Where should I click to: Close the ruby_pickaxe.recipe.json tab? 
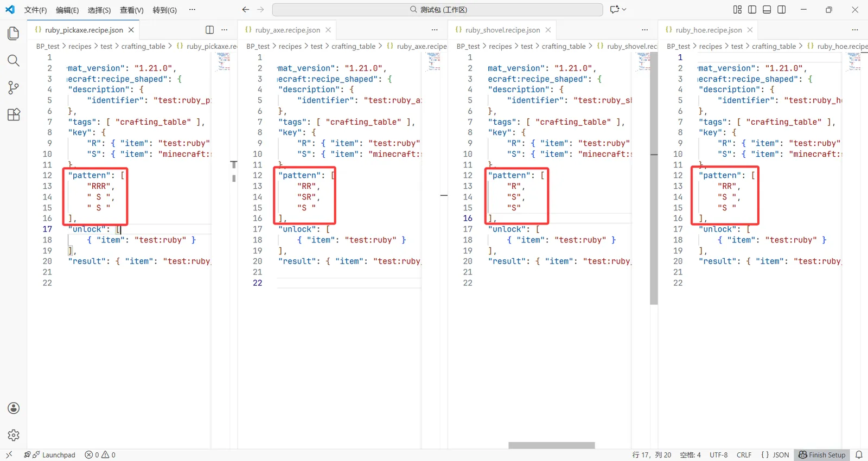tap(131, 30)
